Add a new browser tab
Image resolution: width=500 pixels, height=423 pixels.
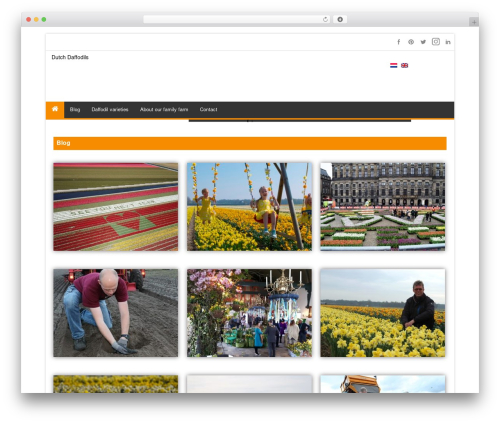point(474,22)
